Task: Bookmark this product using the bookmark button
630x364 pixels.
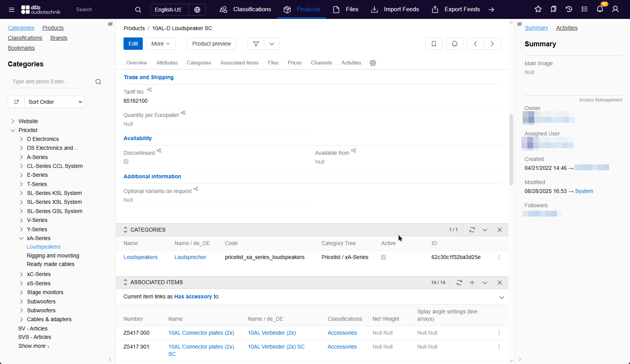Action: [434, 44]
